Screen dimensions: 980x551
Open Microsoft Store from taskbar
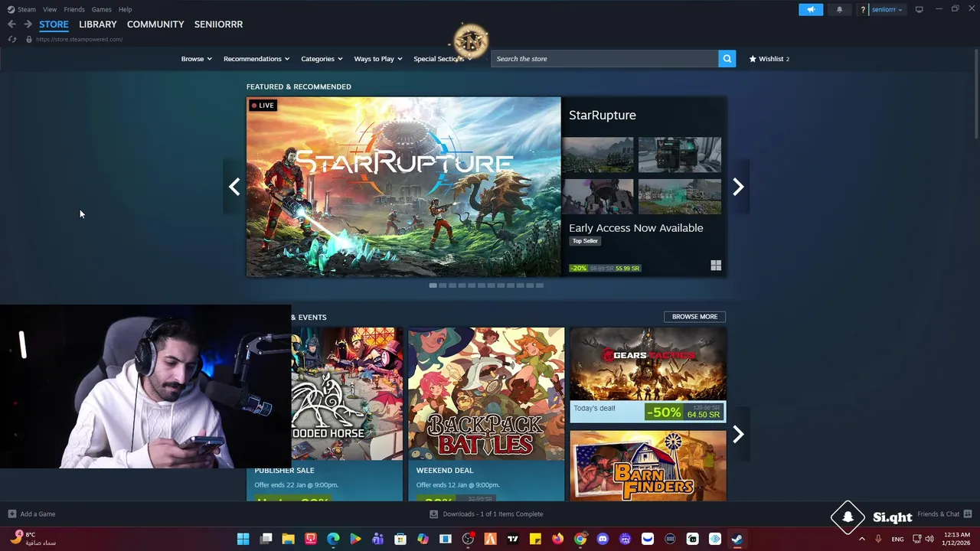pos(400,539)
